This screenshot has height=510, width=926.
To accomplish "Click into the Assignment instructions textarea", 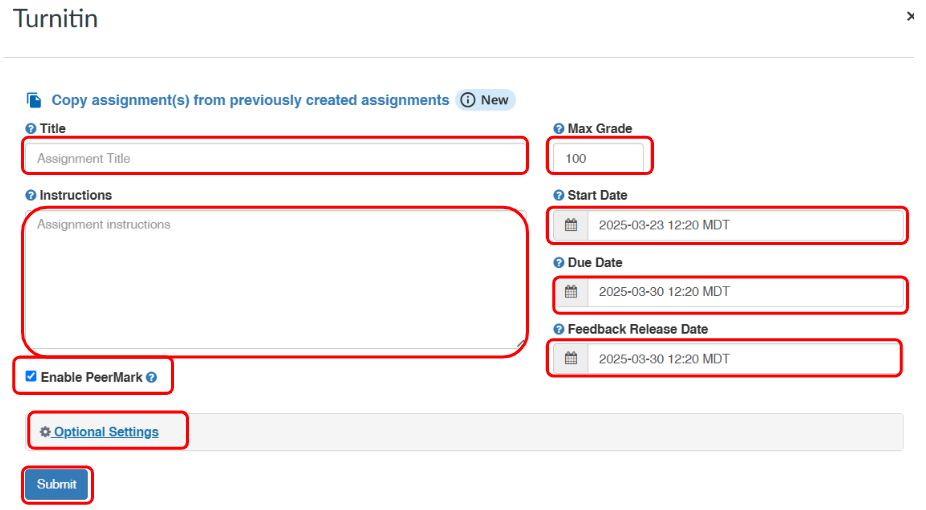I will click(275, 280).
